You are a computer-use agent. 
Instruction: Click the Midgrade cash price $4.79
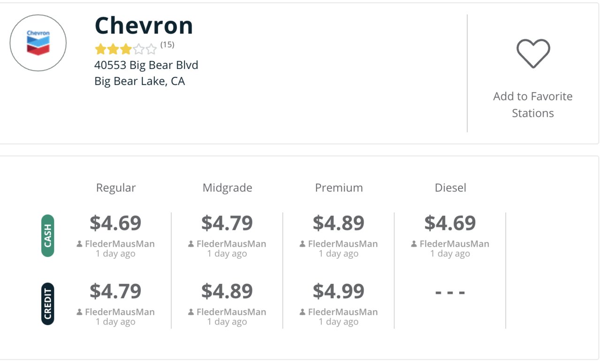(x=227, y=223)
